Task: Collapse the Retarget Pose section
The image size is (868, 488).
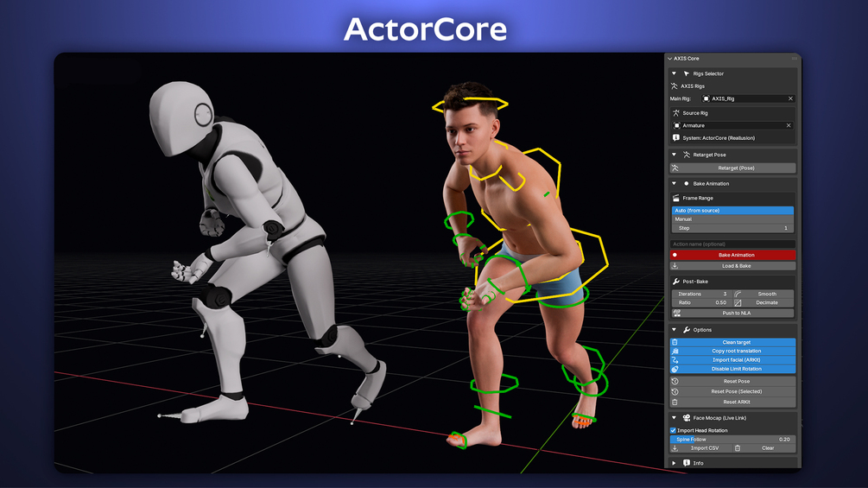Action: [674, 155]
